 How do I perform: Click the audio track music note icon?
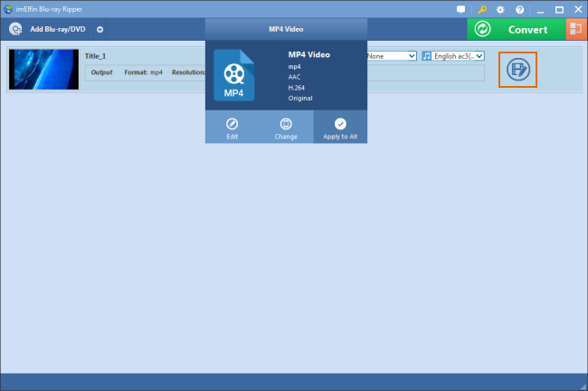pyautogui.click(x=426, y=56)
